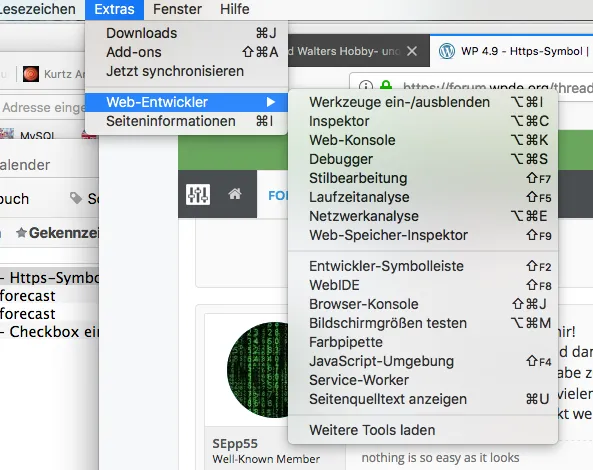Click the star next to Gekennzeichnet
593x470 pixels.
[x=22, y=233]
